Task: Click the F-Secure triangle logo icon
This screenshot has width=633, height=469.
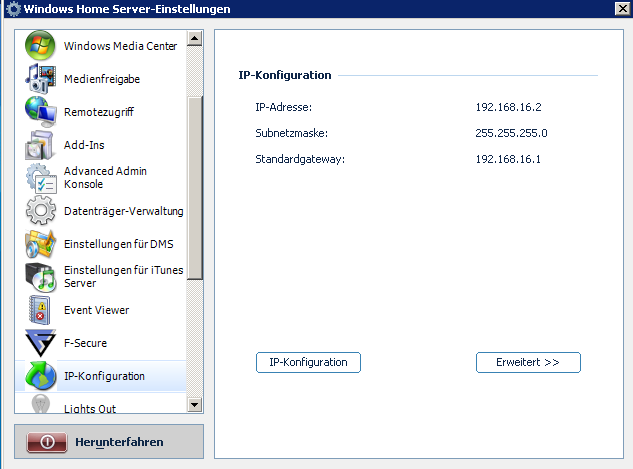Action: (40, 343)
